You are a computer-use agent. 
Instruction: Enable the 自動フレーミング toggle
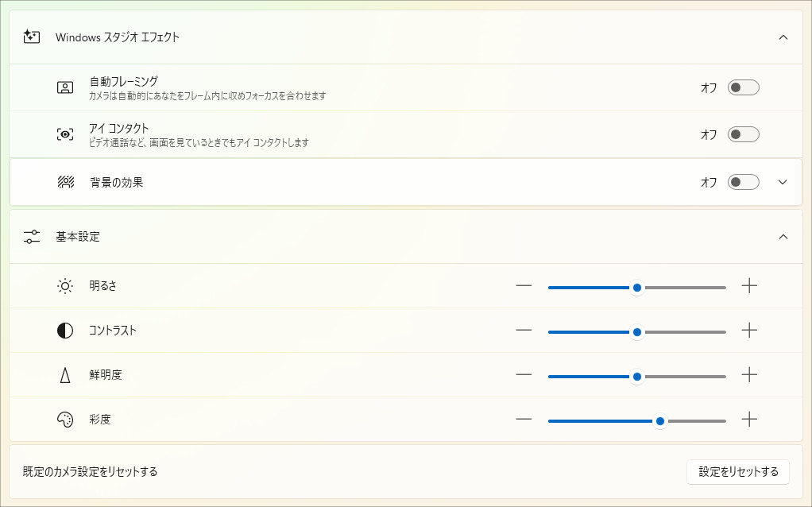(743, 87)
